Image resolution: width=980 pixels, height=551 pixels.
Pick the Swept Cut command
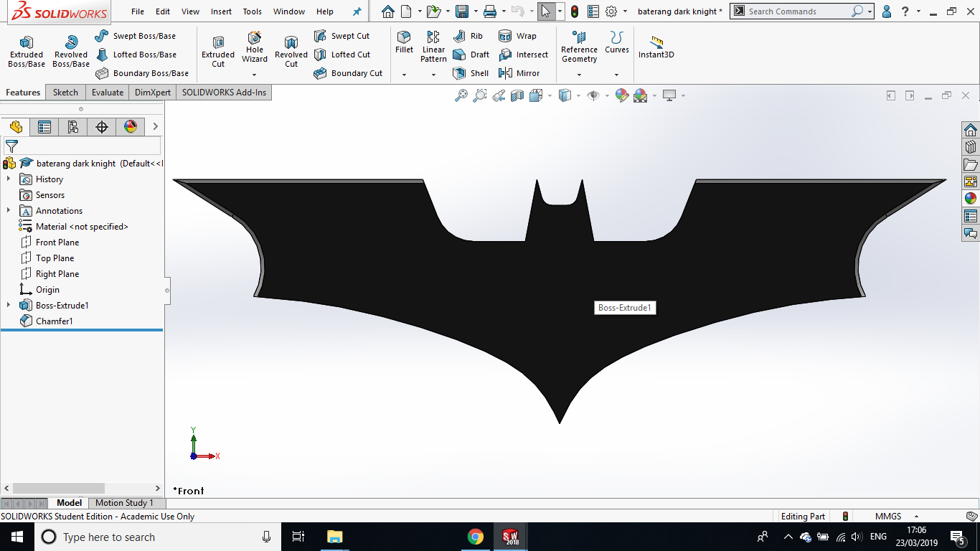point(341,36)
